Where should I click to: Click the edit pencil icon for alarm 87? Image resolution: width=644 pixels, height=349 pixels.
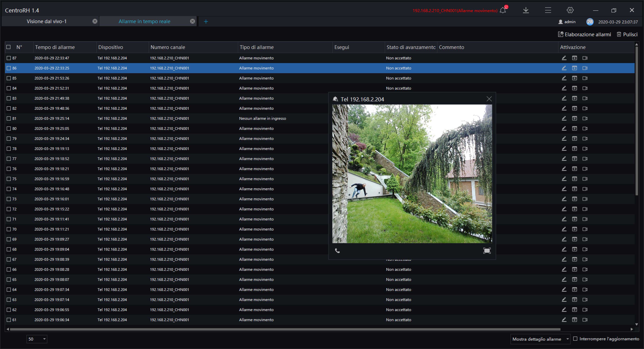pyautogui.click(x=564, y=58)
